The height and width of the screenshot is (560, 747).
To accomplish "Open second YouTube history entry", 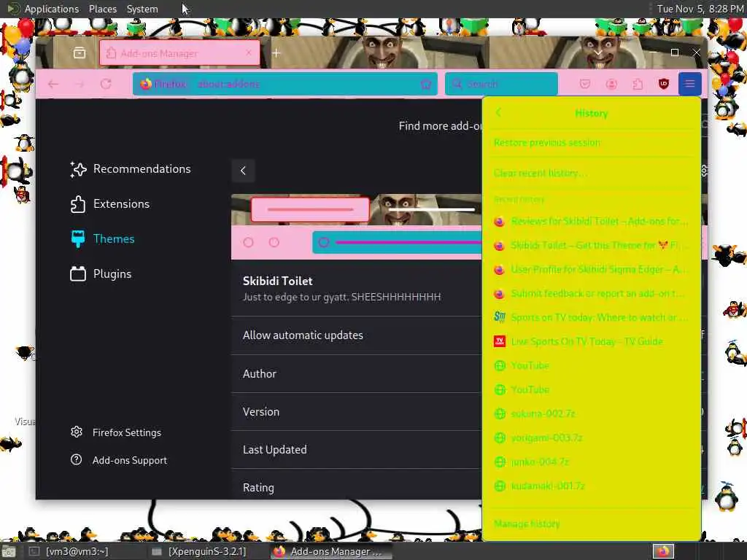I will click(x=591, y=389).
